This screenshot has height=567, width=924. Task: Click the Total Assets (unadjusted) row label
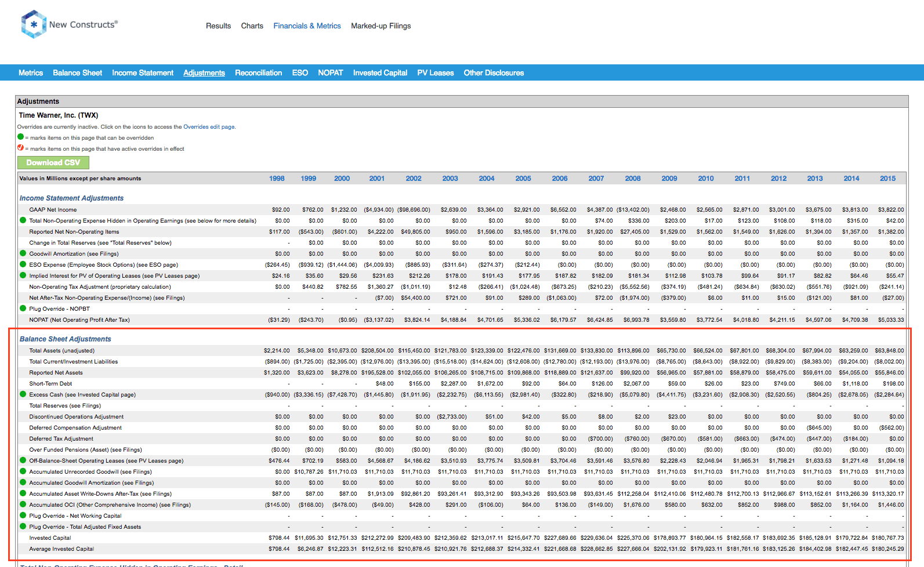tap(62, 351)
